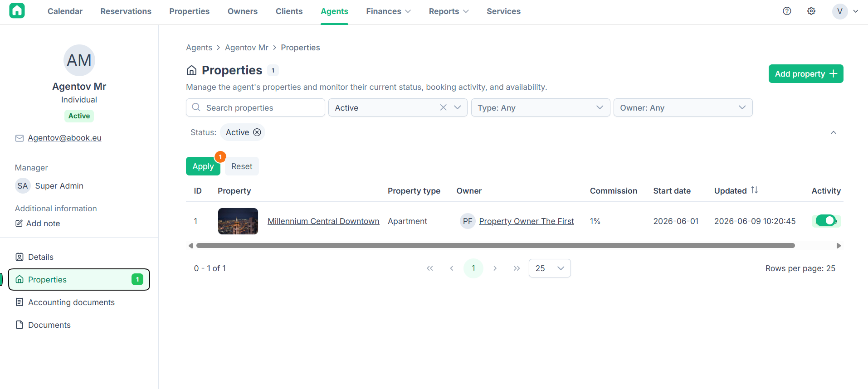Collapse the filter panel chevron

click(x=833, y=132)
